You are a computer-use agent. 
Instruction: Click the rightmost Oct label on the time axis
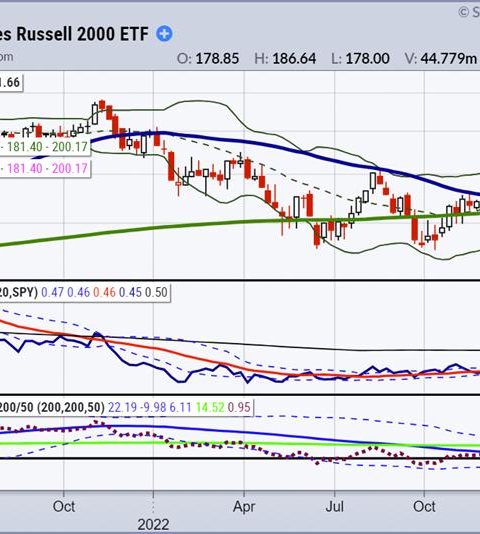(424, 507)
